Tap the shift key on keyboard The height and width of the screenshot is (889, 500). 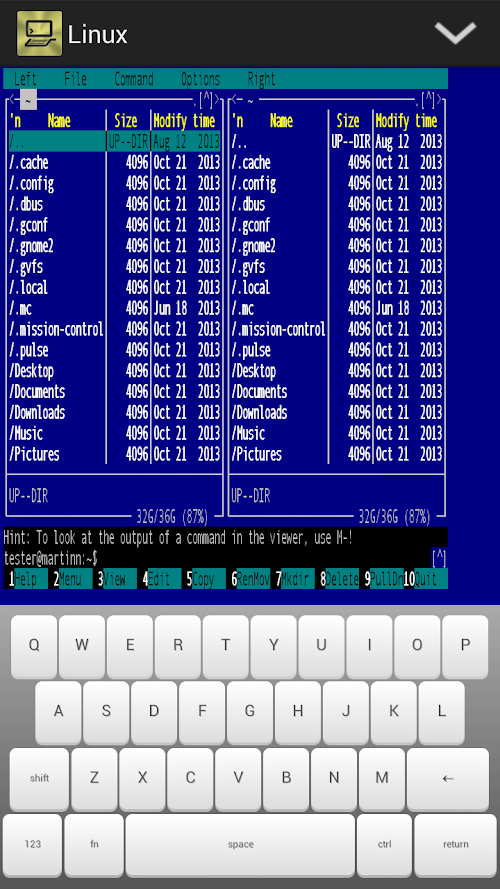39,778
